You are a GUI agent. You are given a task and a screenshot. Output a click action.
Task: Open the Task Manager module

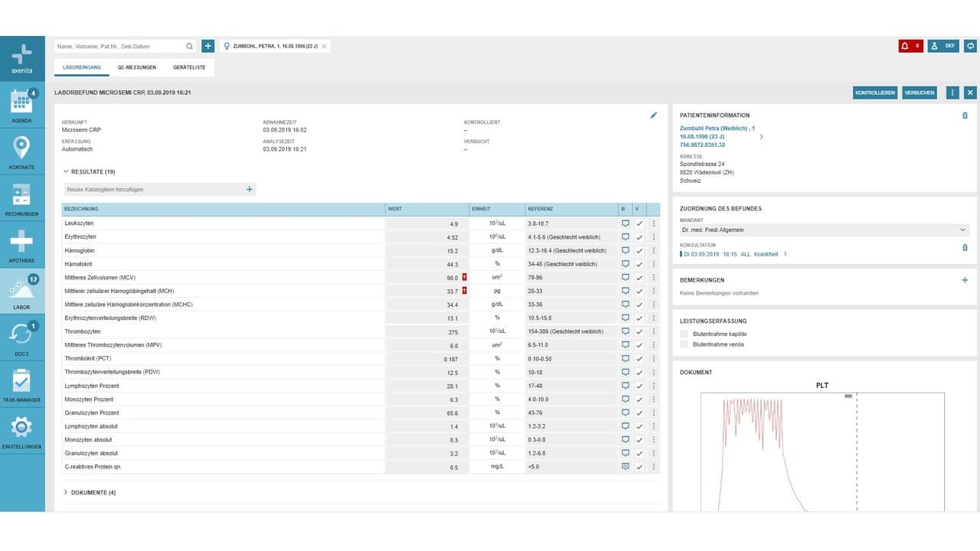pos(22,385)
